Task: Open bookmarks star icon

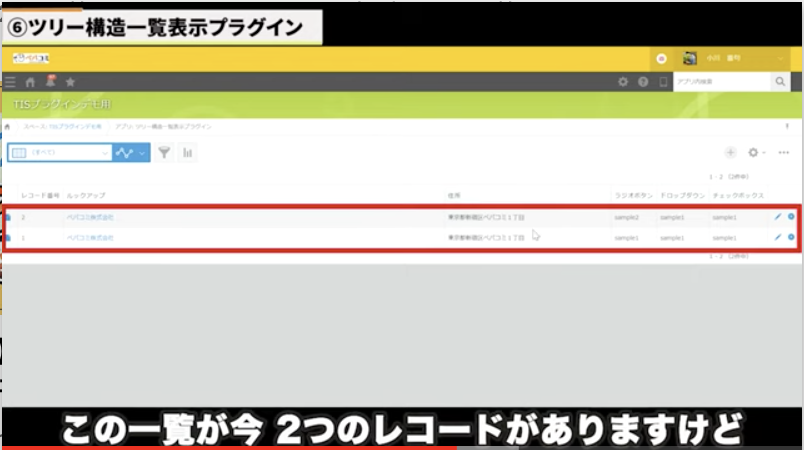Action: [70, 82]
